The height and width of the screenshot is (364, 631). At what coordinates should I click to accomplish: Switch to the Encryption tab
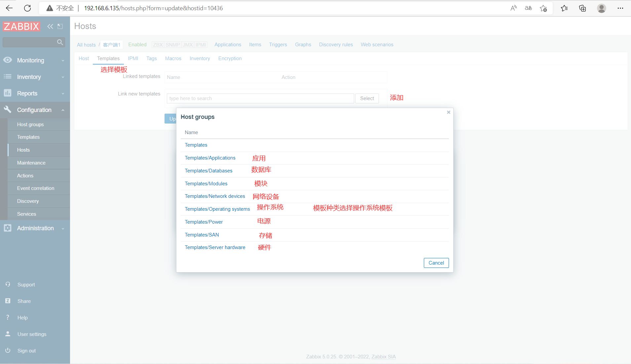click(230, 58)
